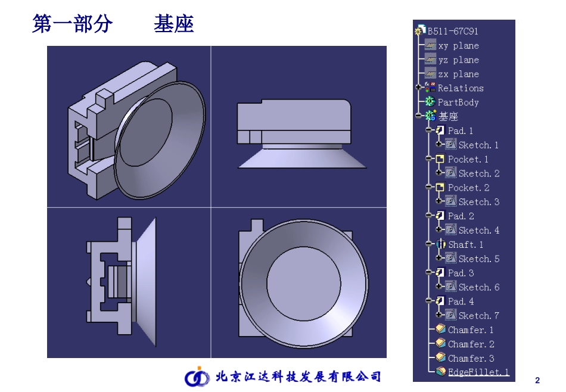Select the Shaft.1 feature icon
The width and height of the screenshot is (566, 392).
[x=441, y=244]
